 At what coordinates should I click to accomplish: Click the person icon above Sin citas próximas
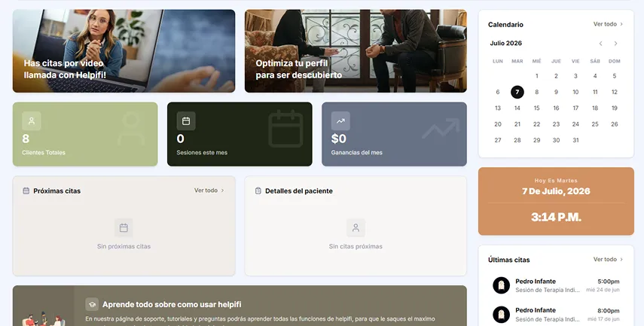(x=356, y=228)
